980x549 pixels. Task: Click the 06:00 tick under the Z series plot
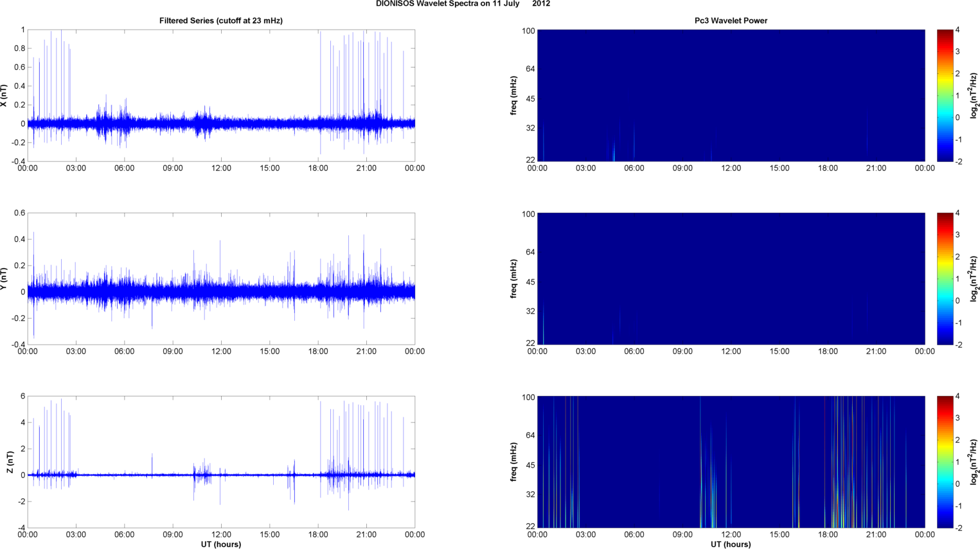pos(124,535)
